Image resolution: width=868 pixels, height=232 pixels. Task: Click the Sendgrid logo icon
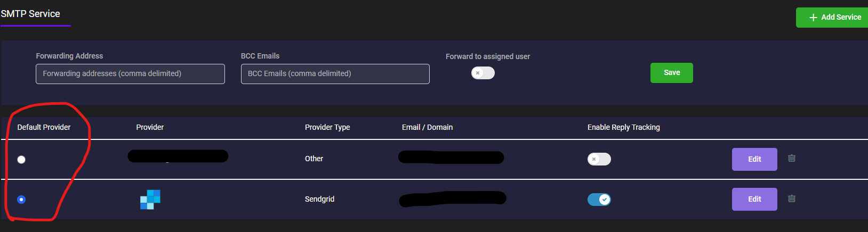(x=150, y=200)
